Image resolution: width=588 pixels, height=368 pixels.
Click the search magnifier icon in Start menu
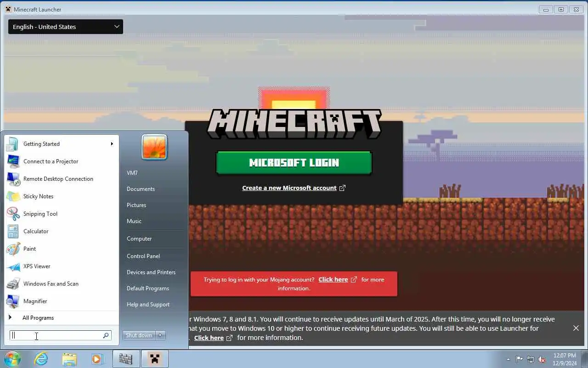click(106, 335)
